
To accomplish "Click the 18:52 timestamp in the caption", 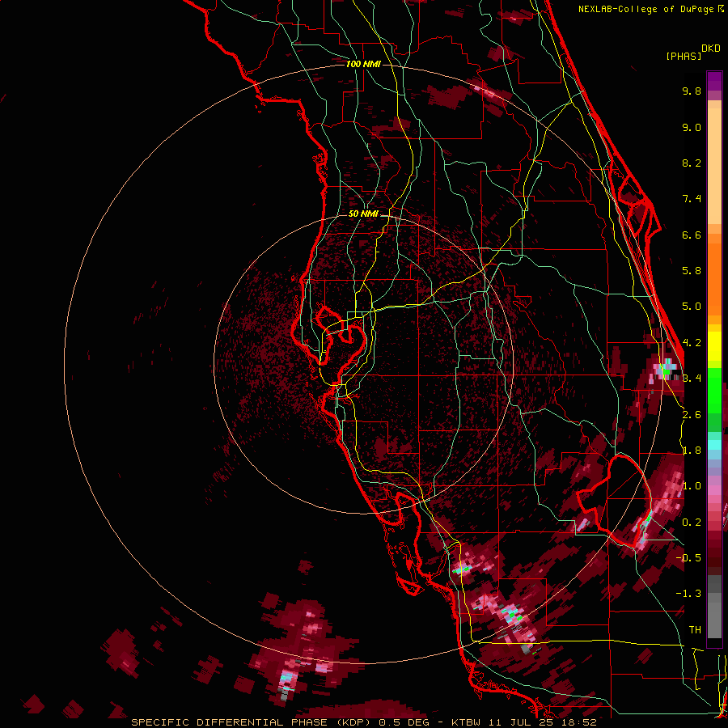I will click(x=580, y=722).
